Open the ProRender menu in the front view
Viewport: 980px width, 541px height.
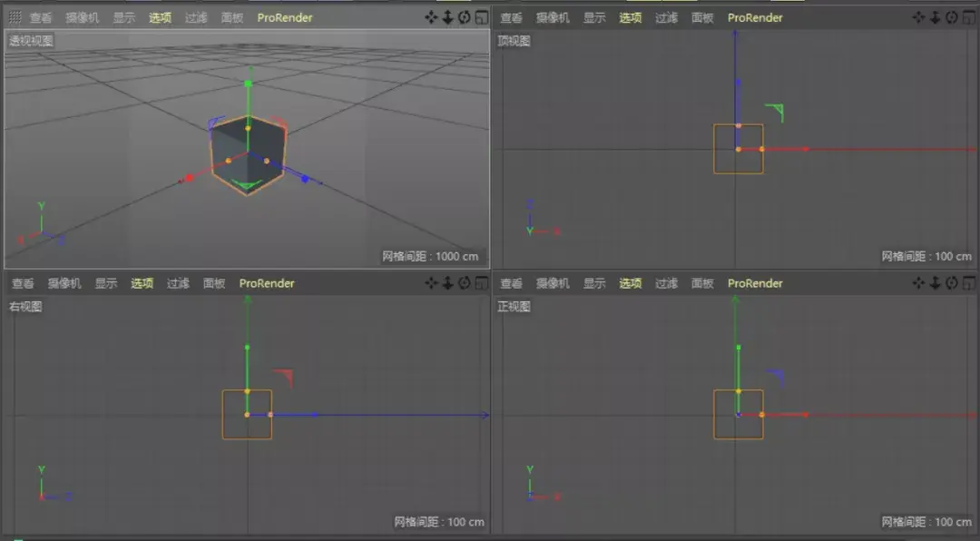[755, 283]
